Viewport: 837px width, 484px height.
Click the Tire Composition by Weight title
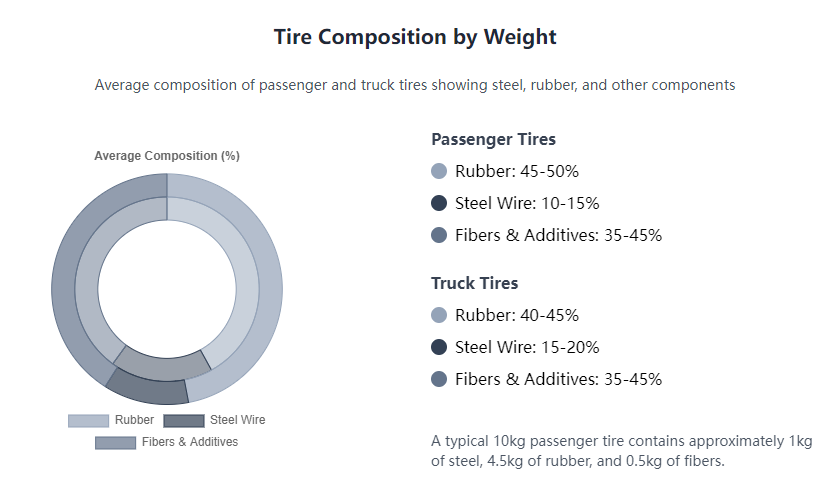pos(415,37)
